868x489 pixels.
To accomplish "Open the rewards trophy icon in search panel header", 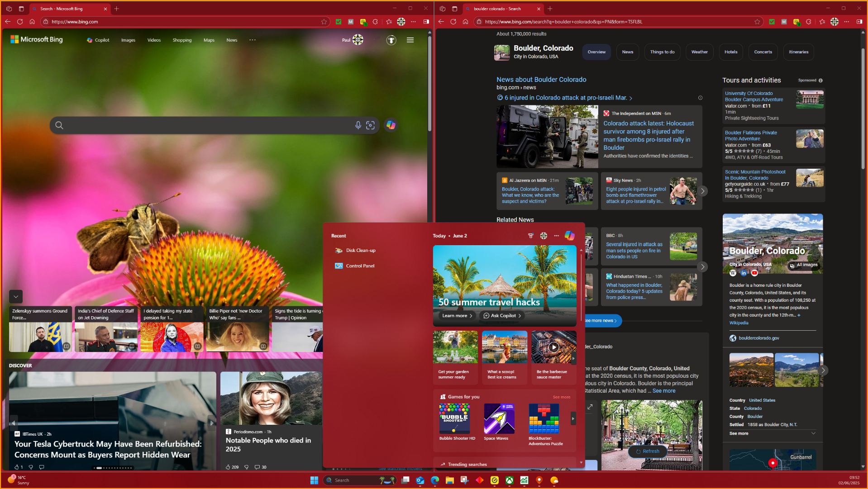I will (x=531, y=236).
